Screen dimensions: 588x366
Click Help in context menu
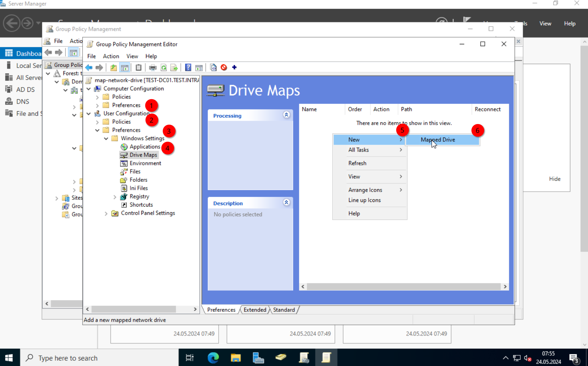[370, 214]
